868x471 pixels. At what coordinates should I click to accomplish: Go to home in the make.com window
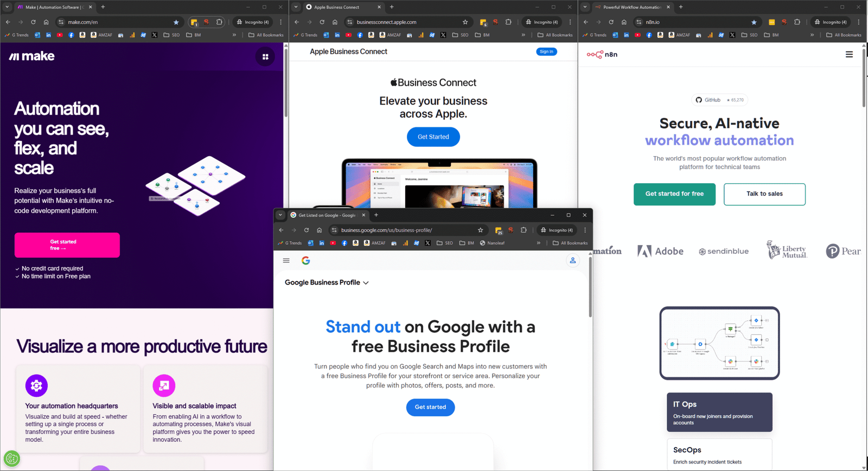click(x=46, y=22)
